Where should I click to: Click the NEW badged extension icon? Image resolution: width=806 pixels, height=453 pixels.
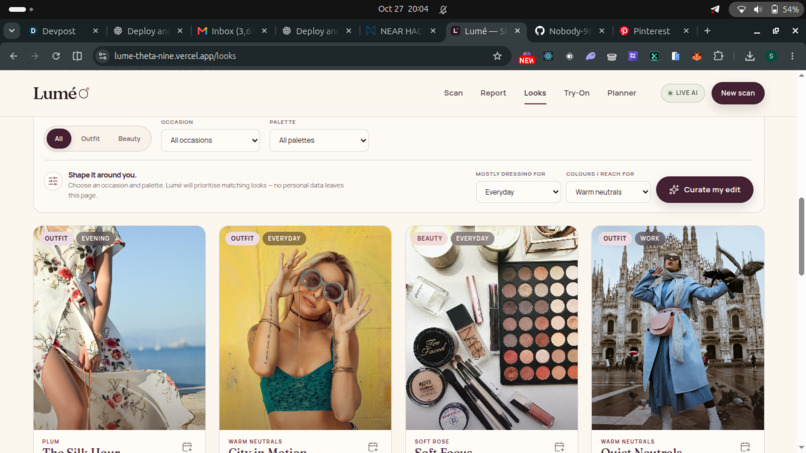point(526,57)
